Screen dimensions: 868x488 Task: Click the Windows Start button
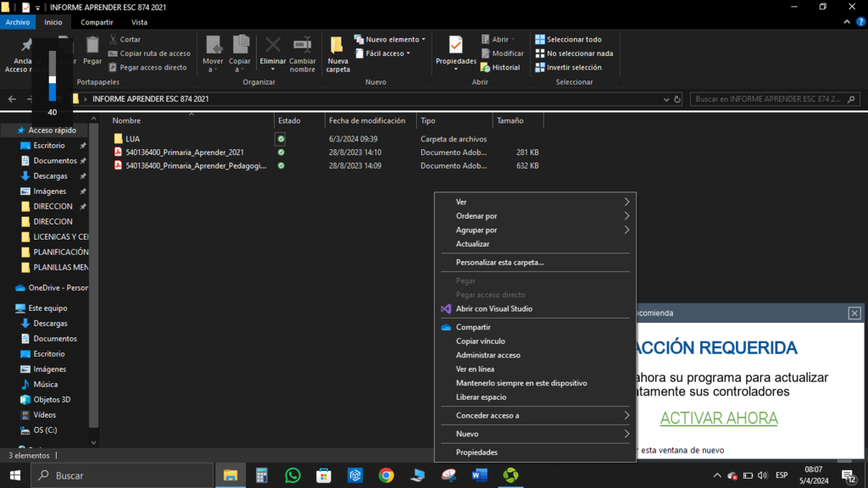tap(15, 475)
